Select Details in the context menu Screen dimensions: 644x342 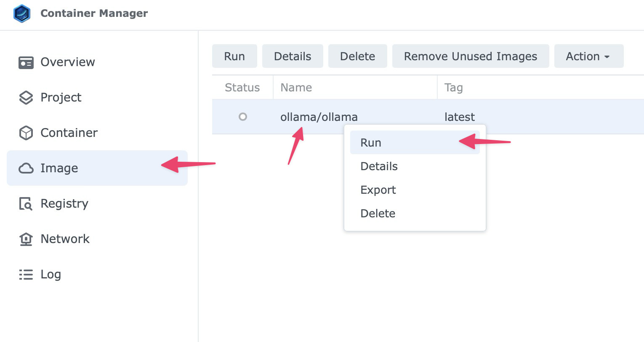[379, 166]
